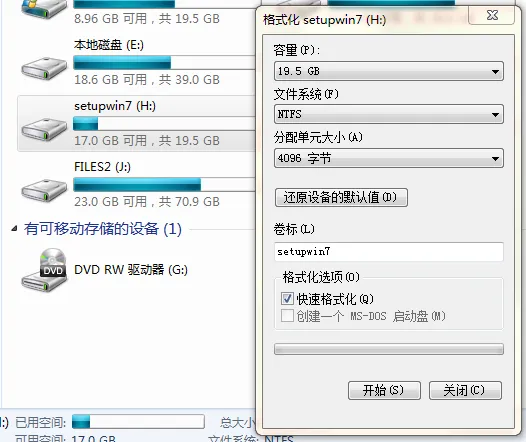Close the format dialog with the X button
The height and width of the screenshot is (442, 526).
click(492, 15)
